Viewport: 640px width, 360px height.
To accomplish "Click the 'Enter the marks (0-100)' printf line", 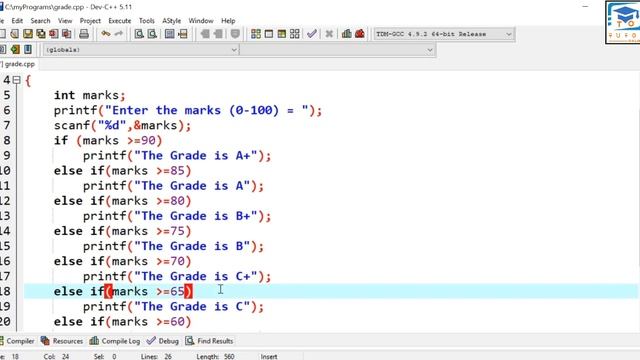I will [x=188, y=110].
